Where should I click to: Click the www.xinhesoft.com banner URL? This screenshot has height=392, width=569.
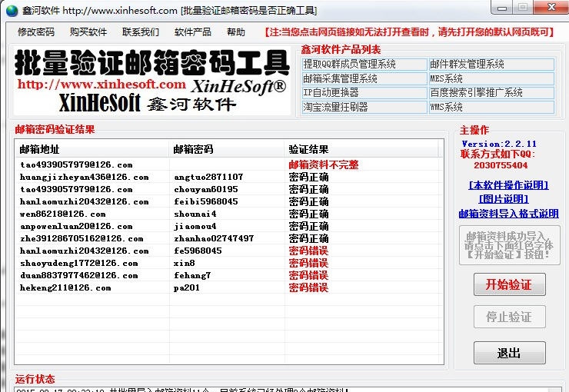(101, 85)
